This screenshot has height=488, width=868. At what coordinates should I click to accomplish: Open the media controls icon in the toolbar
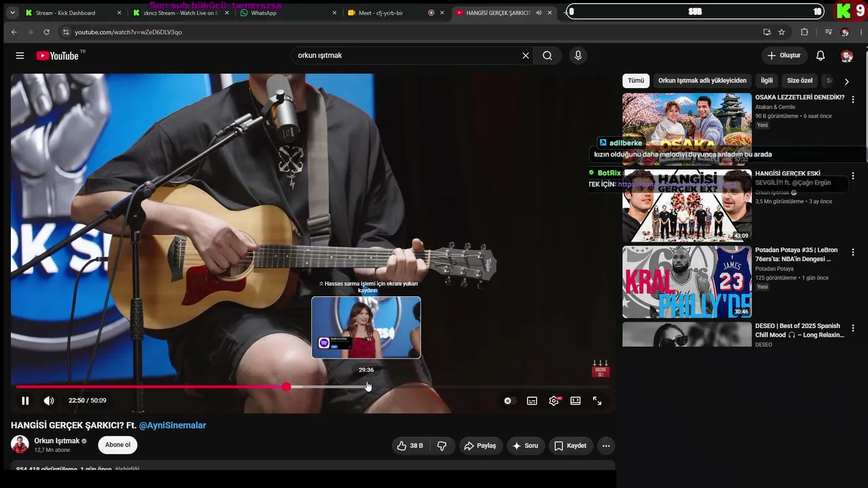[829, 32]
